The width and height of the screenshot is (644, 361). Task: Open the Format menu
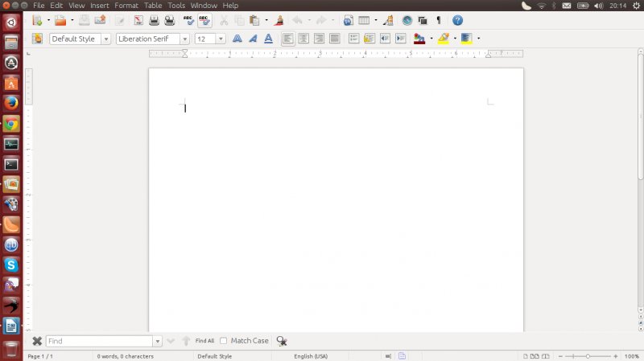coord(126,6)
